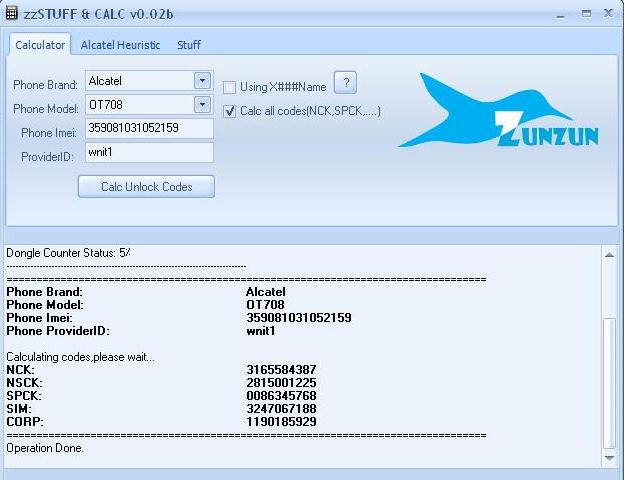Screen dimensions: 624x480
Task: Click the Operation Done. log line
Action: [45, 449]
